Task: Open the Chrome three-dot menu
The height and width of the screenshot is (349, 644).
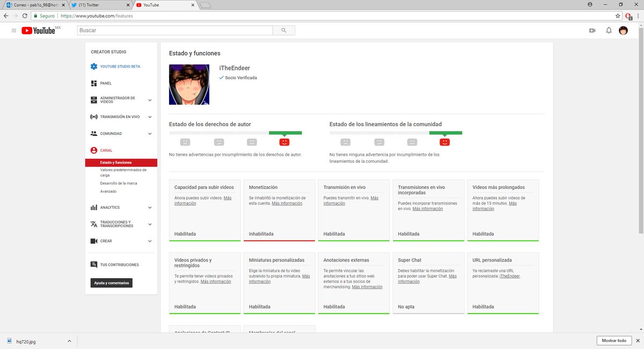Action: (638, 16)
